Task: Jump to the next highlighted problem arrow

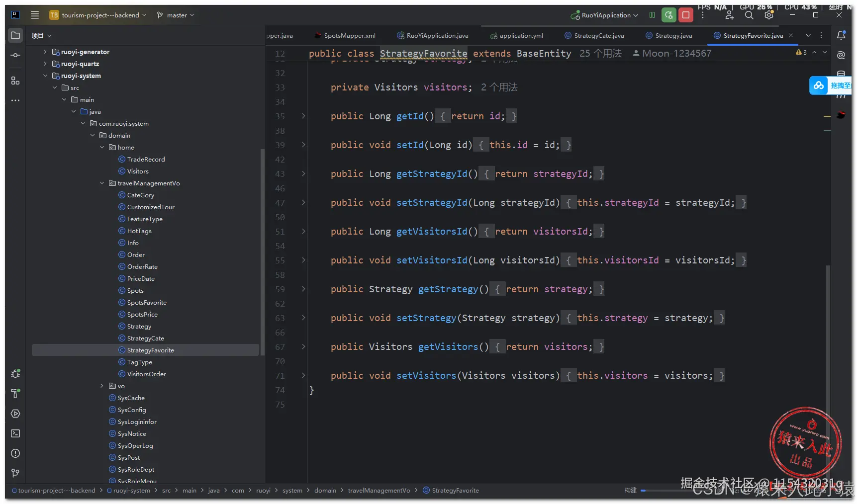Action: pyautogui.click(x=825, y=52)
